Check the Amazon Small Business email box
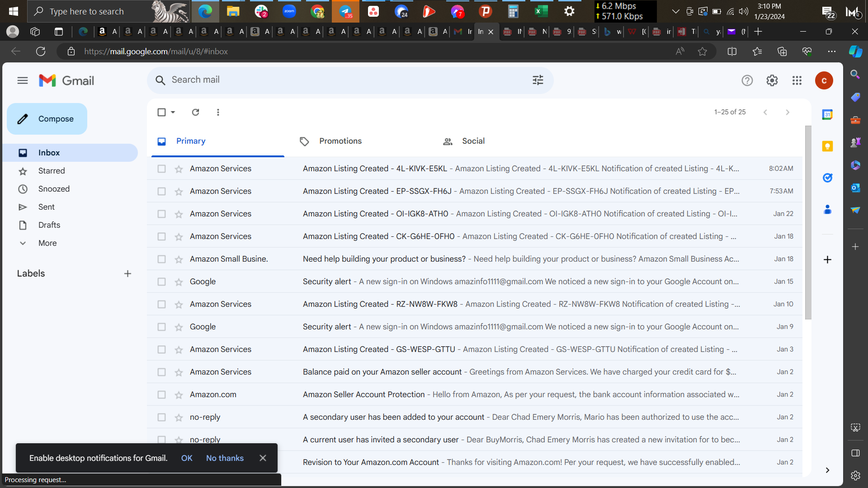The height and width of the screenshot is (488, 868). pyautogui.click(x=161, y=259)
